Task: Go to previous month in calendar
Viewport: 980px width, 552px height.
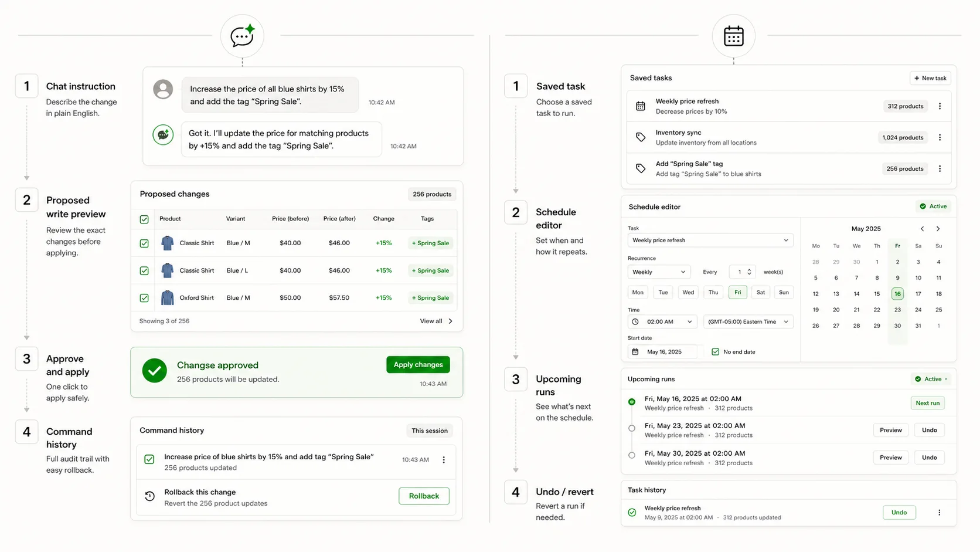Action: click(922, 229)
